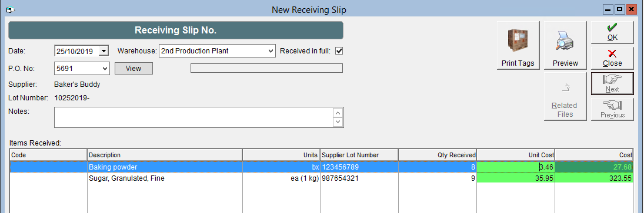Edit the unit cost 3.46 cell
The width and height of the screenshot is (644, 213).
516,167
